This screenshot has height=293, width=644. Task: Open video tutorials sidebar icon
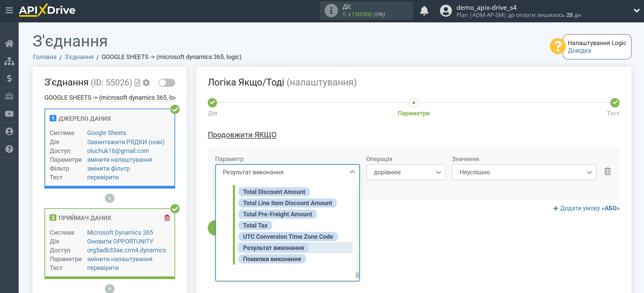click(9, 114)
